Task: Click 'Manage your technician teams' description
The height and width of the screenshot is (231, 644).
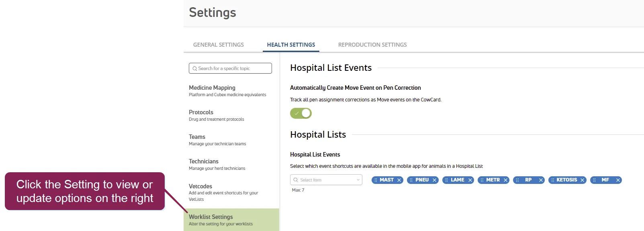Action: click(x=217, y=144)
